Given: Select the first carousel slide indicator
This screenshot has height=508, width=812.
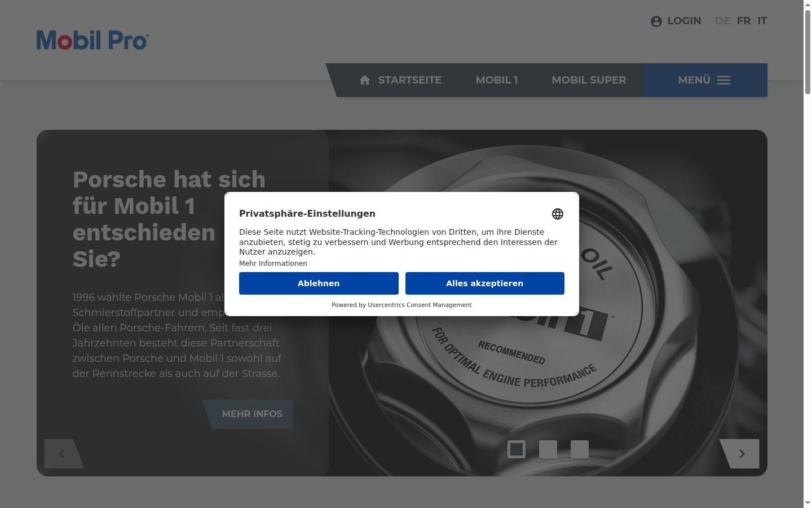Looking at the screenshot, I should pyautogui.click(x=517, y=449).
